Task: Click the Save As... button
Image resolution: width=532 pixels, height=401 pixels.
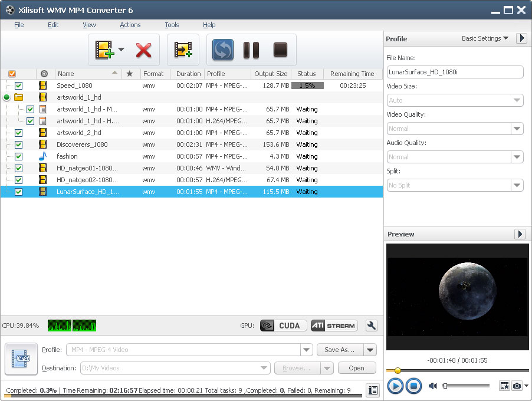Action: (x=340, y=350)
